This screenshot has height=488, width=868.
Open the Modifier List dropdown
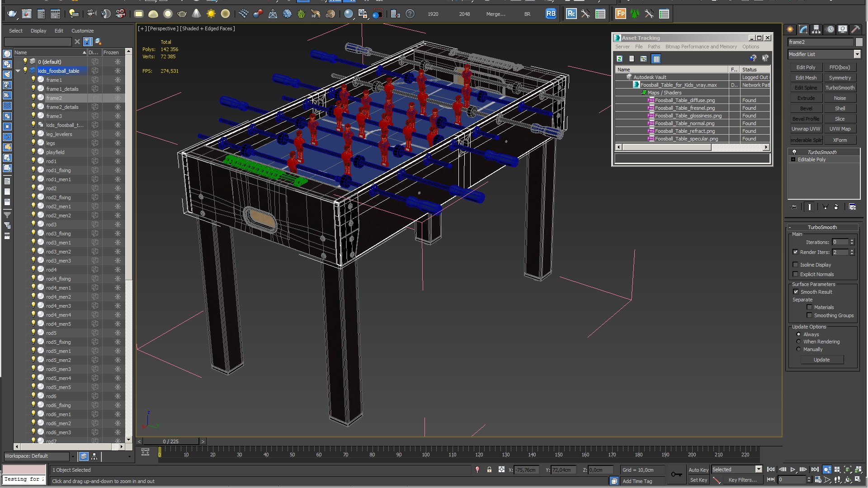[857, 54]
